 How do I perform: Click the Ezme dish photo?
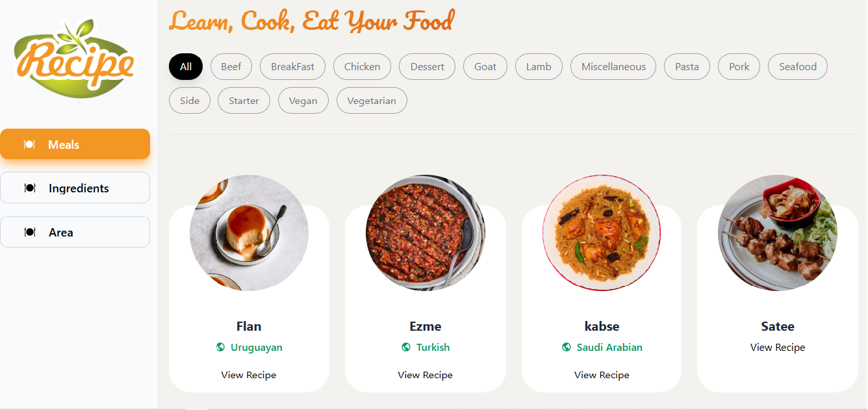[426, 233]
